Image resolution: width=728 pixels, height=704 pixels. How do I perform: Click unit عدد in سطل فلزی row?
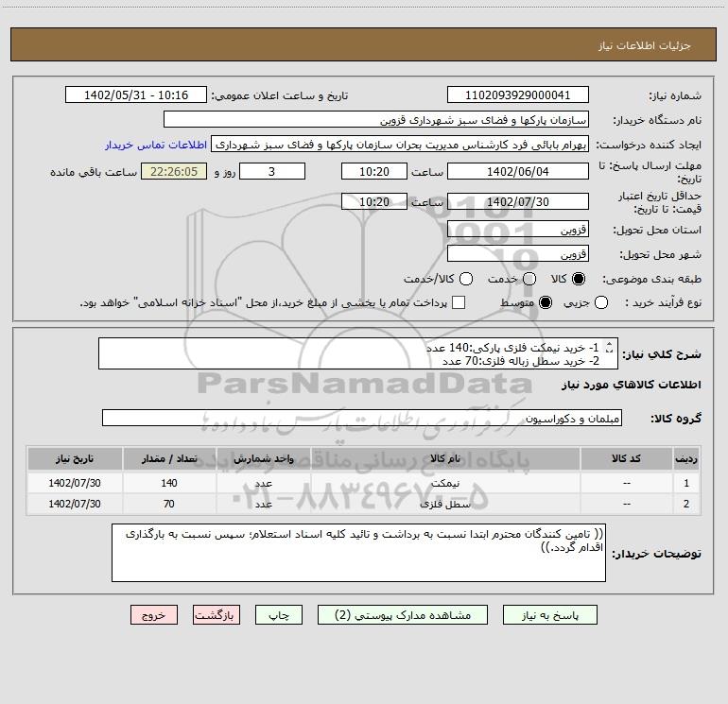[263, 504]
